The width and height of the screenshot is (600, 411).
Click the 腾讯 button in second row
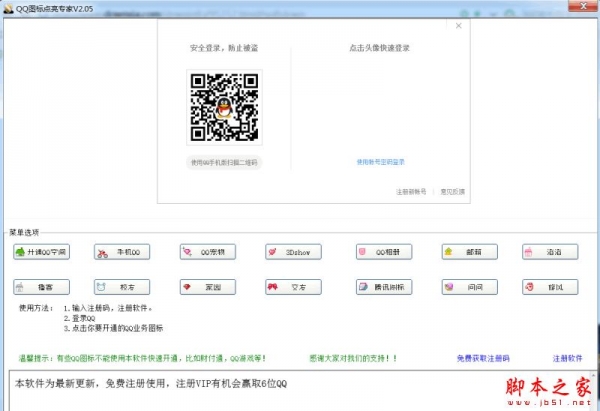click(384, 287)
